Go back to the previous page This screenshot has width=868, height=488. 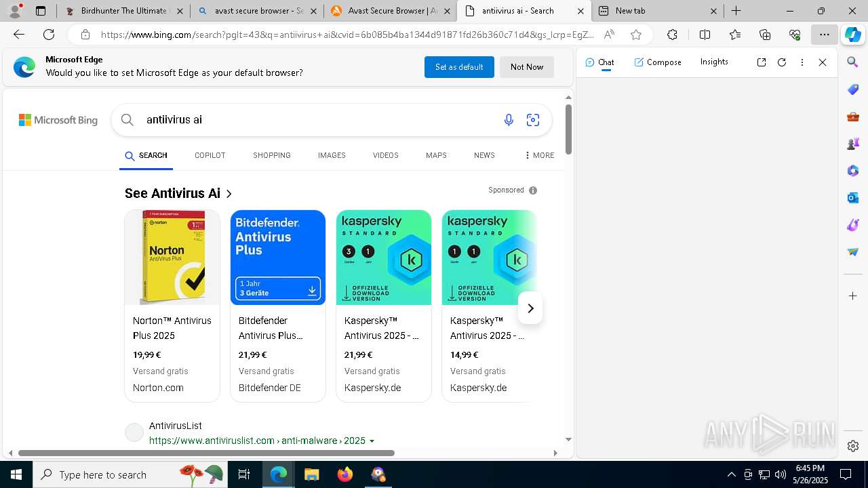19,35
